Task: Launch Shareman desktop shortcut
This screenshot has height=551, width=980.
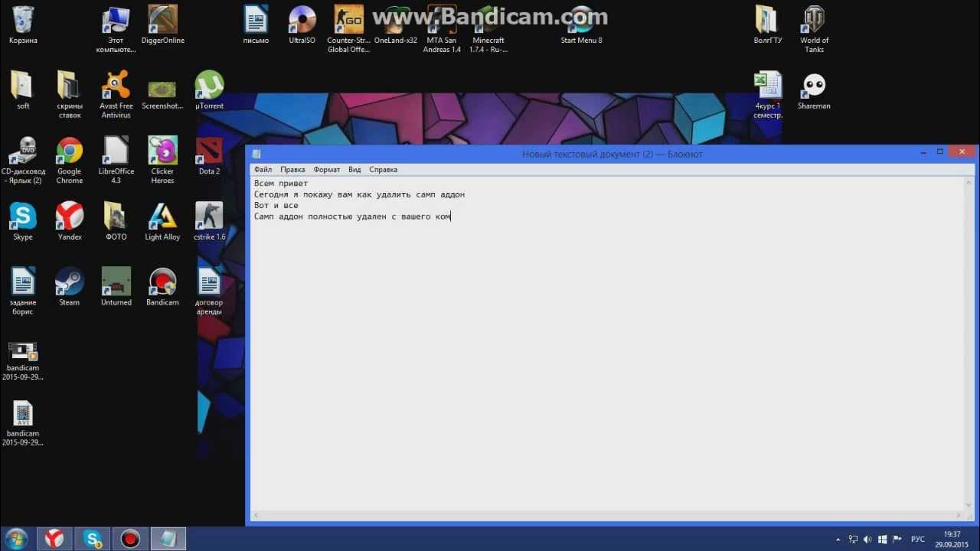Action: pyautogui.click(x=814, y=90)
